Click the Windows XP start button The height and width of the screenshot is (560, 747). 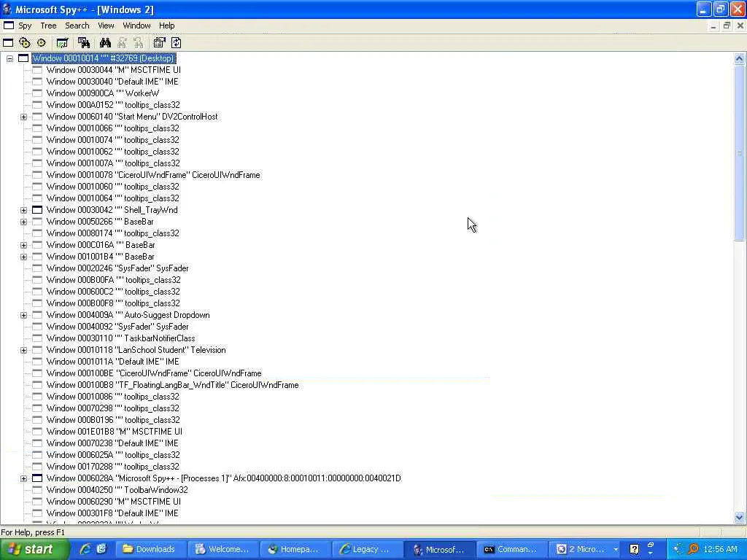pyautogui.click(x=35, y=549)
